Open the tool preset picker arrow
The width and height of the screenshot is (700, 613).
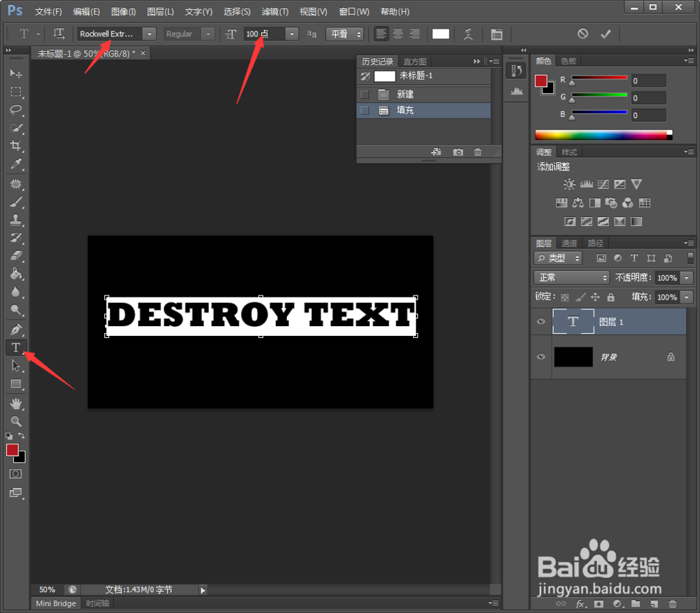coord(38,34)
